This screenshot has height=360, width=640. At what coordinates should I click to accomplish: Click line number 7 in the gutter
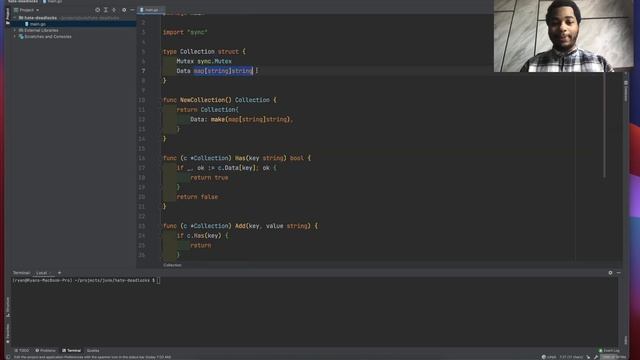[143, 71]
